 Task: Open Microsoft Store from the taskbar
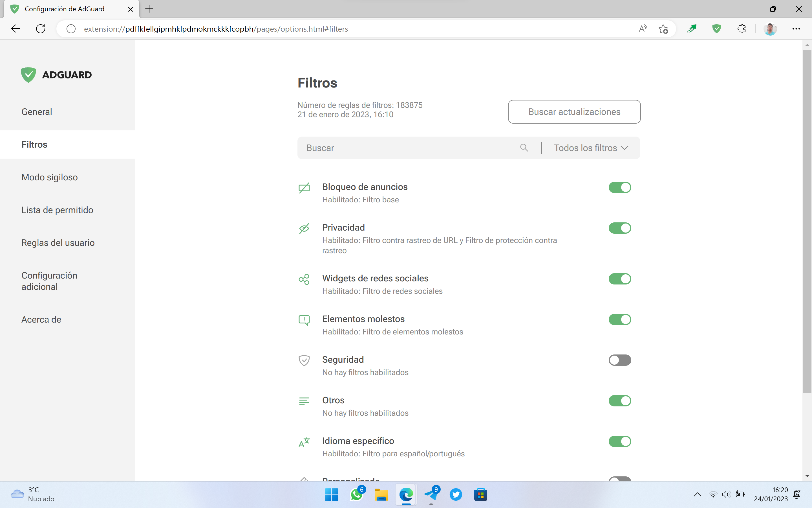[x=481, y=494]
